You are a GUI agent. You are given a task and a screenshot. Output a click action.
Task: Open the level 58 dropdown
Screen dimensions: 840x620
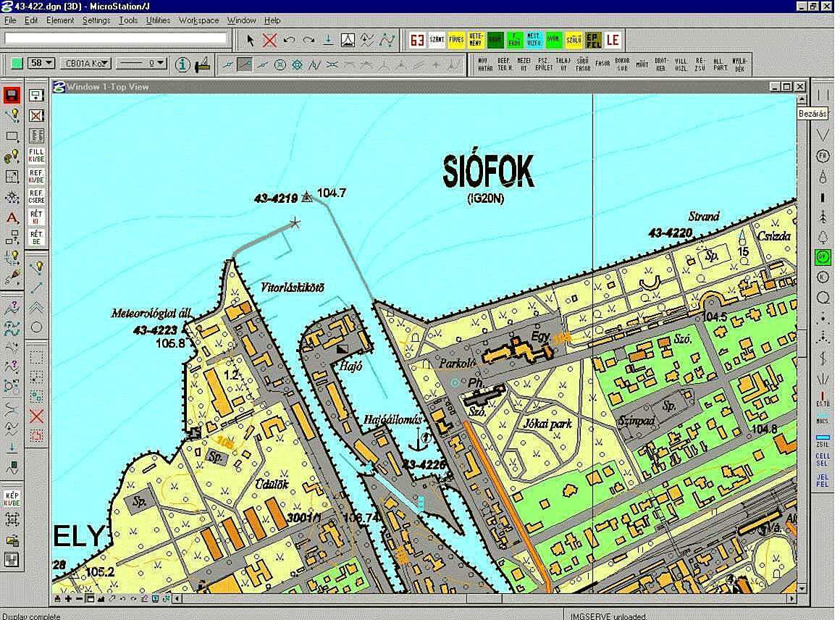coord(41,64)
